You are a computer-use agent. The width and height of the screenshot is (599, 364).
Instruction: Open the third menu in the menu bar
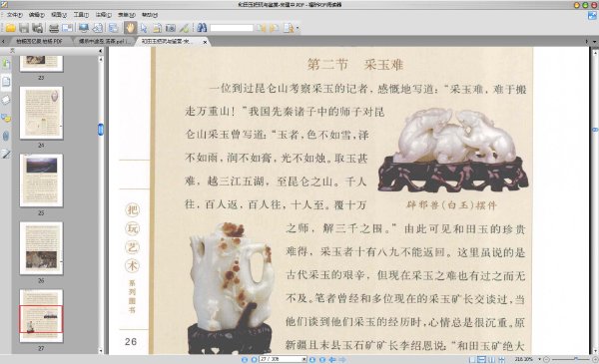59,15
